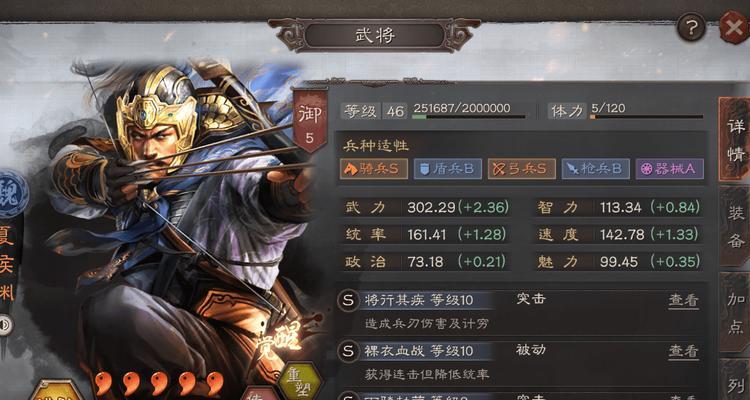This screenshot has width=750, height=400.
Task: Click the 觉醒 awakening emblem
Action: coord(280,341)
